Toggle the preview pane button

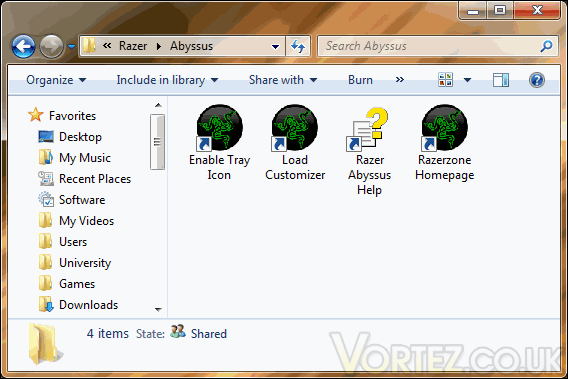[x=501, y=80]
